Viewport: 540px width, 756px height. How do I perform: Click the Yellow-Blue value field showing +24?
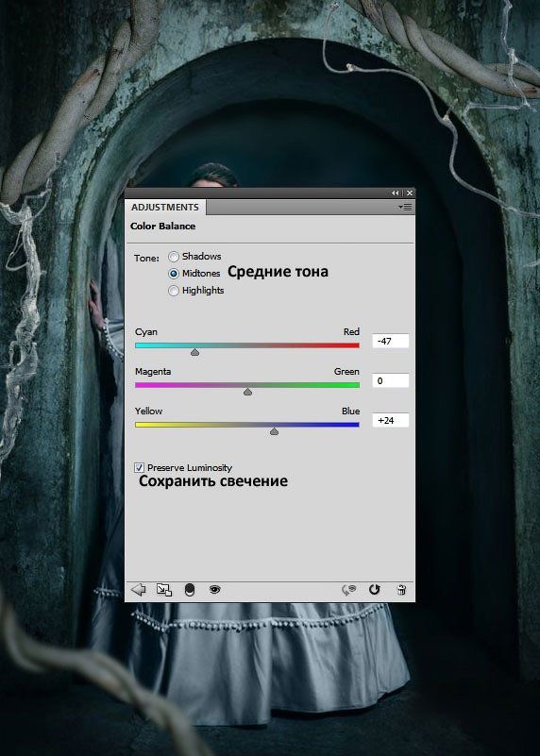click(x=391, y=420)
